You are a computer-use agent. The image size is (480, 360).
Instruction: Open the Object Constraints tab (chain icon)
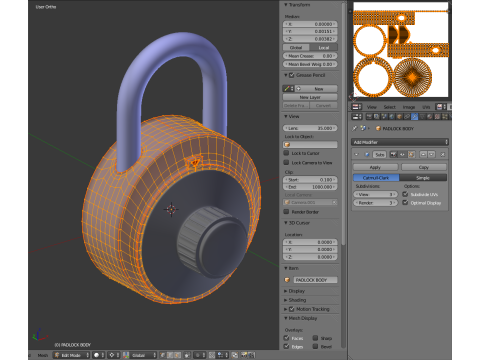pyautogui.click(x=407, y=116)
